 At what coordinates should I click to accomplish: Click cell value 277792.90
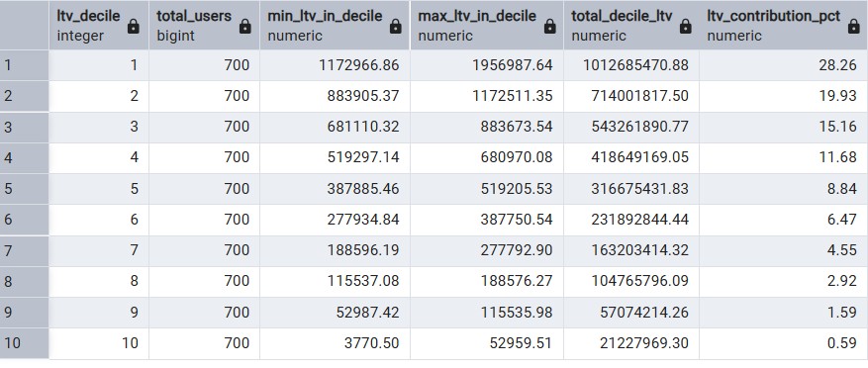coord(517,250)
